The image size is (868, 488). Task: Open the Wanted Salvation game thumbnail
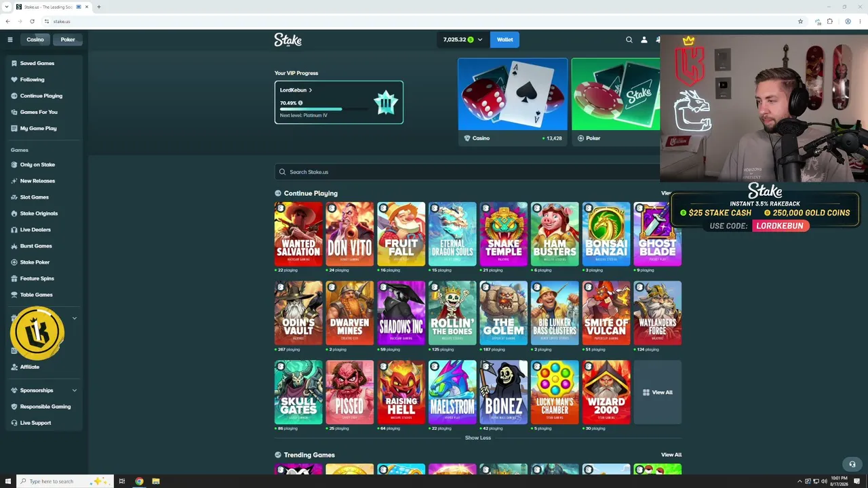coord(298,234)
